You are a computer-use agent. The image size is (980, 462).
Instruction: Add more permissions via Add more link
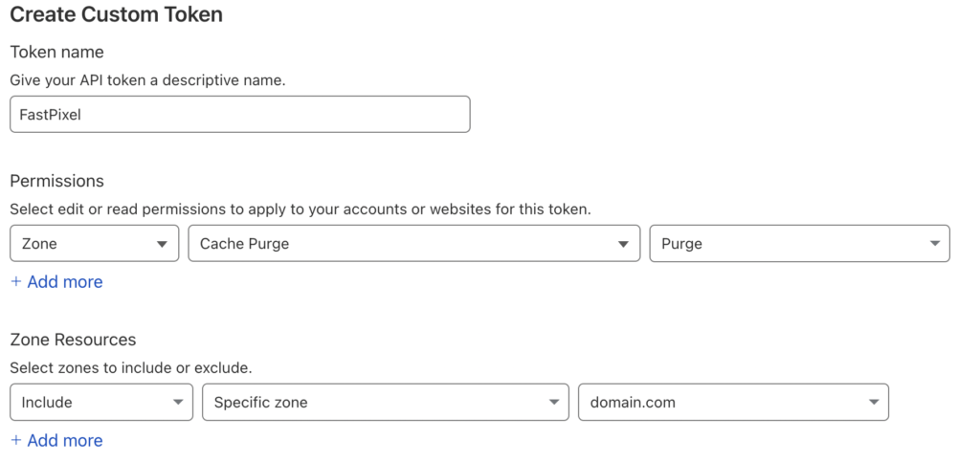pyautogui.click(x=56, y=282)
